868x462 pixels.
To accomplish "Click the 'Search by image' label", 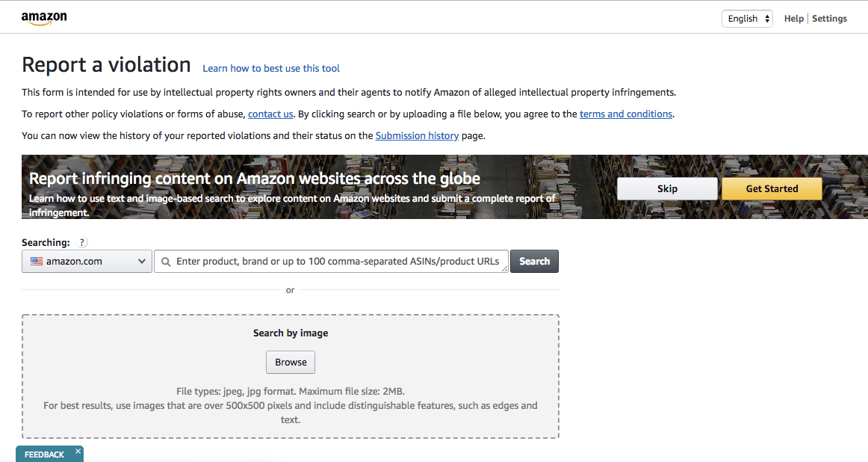I will 291,333.
